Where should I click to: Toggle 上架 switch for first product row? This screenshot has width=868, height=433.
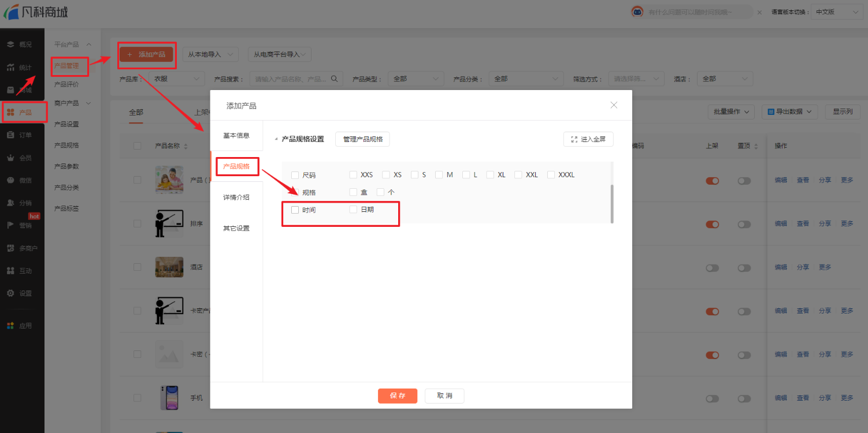pyautogui.click(x=712, y=181)
